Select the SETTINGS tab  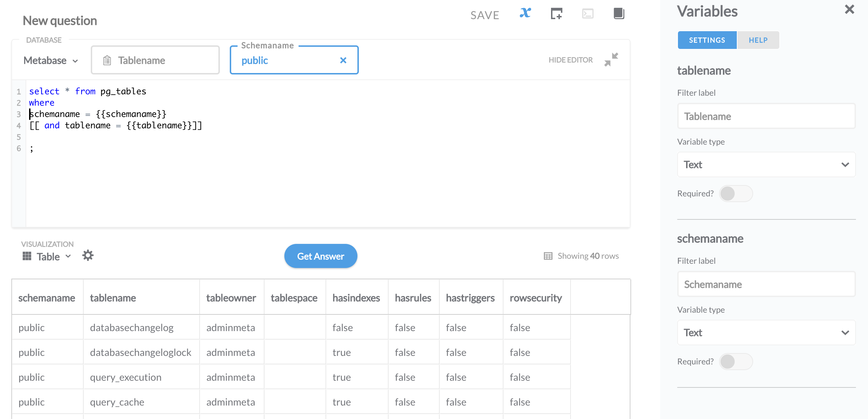tap(707, 40)
